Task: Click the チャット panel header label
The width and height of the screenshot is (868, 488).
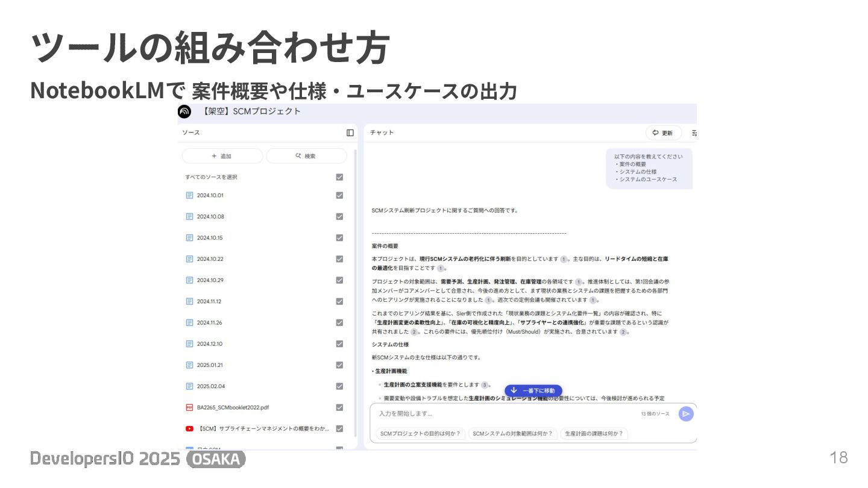Action: (382, 133)
